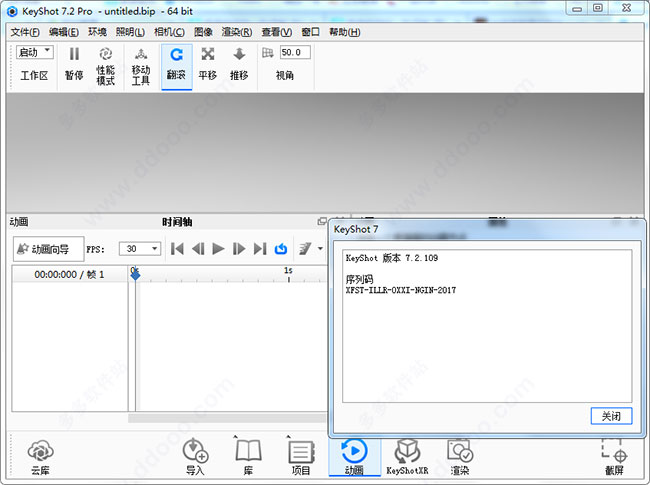650x485 pixels.
Task: Launch the Animation Wizard (动画向导)
Action: point(49,249)
